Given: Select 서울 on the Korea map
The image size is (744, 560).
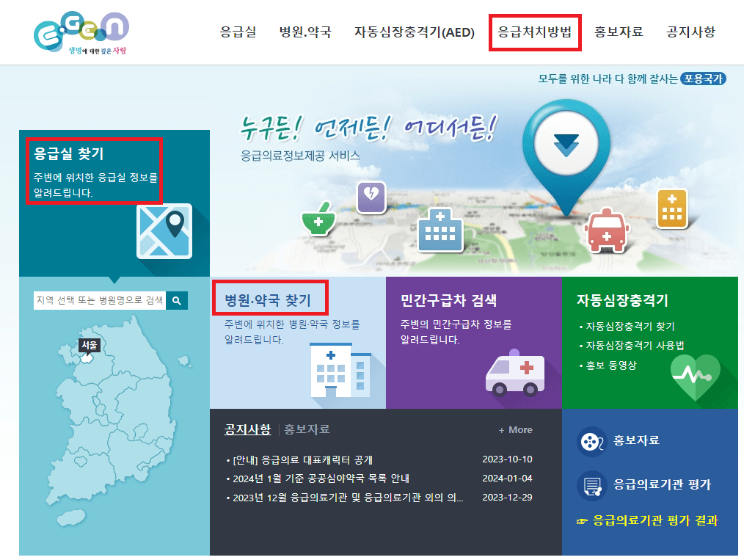Looking at the screenshot, I should tap(88, 343).
